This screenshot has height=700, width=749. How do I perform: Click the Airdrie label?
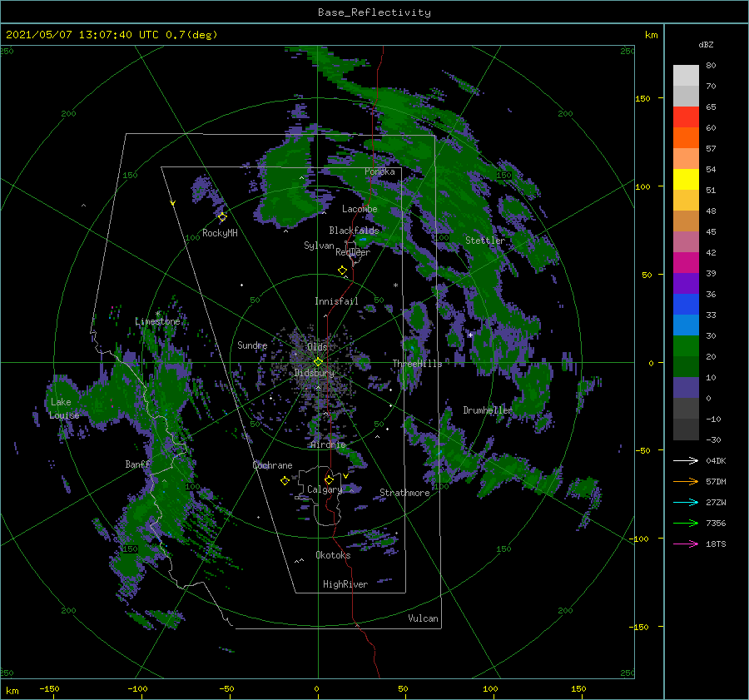coord(328,444)
